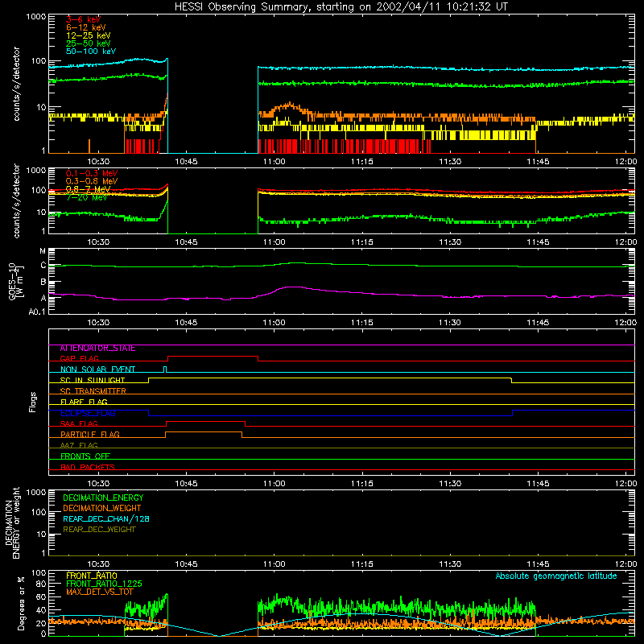Select the green '7-20 MeV' legend label
The image size is (644, 644).
point(87,197)
